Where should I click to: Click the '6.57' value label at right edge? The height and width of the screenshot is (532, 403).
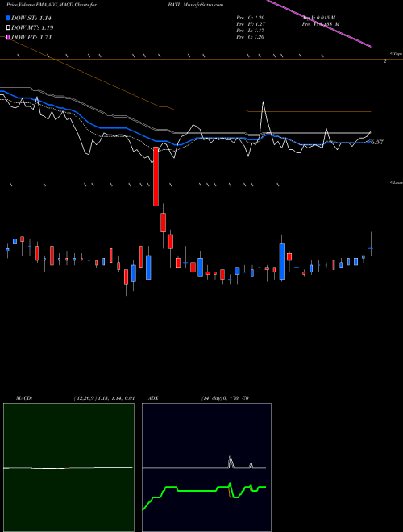(377, 142)
